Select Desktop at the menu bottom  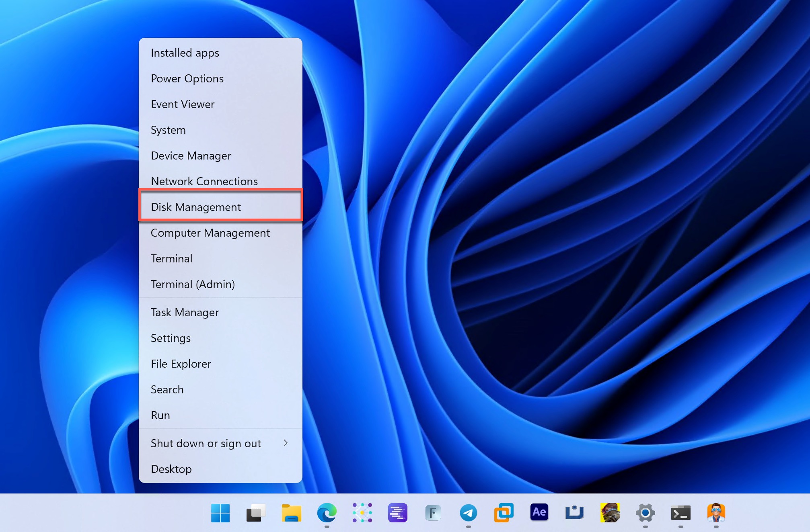click(220, 469)
